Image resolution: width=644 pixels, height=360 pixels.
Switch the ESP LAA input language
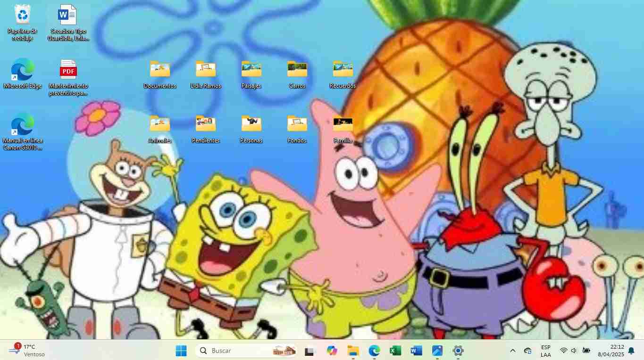pyautogui.click(x=546, y=351)
